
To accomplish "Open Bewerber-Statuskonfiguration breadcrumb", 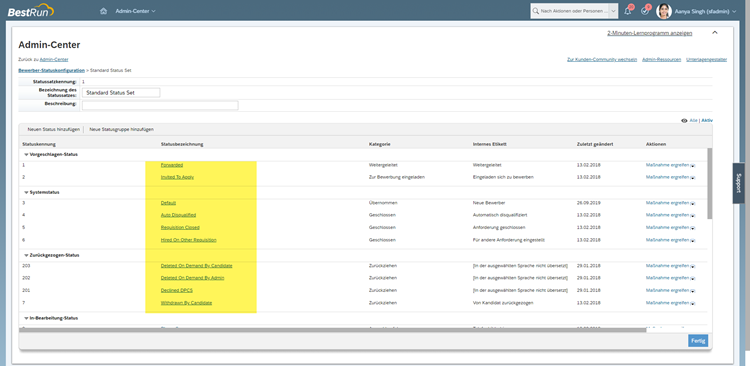I will coord(51,70).
